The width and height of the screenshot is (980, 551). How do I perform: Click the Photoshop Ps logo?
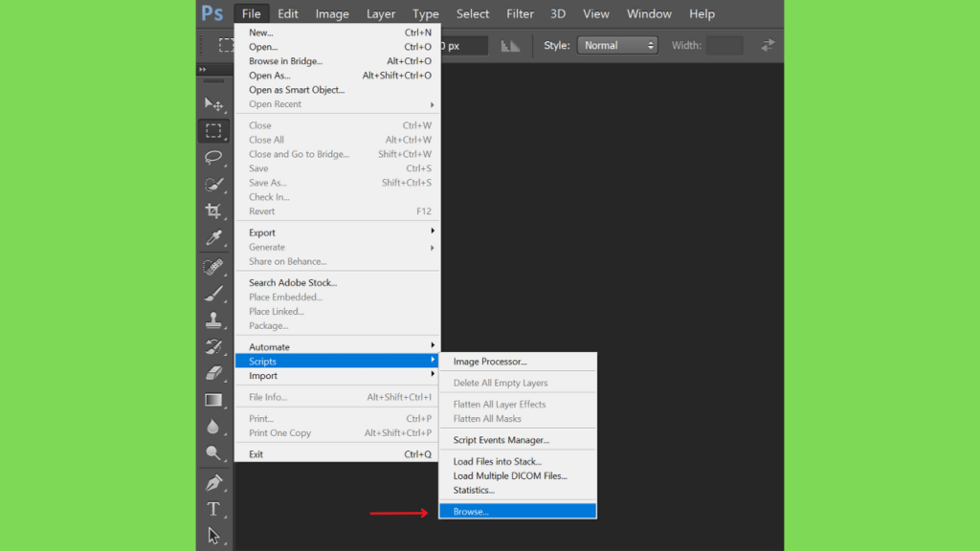click(212, 13)
